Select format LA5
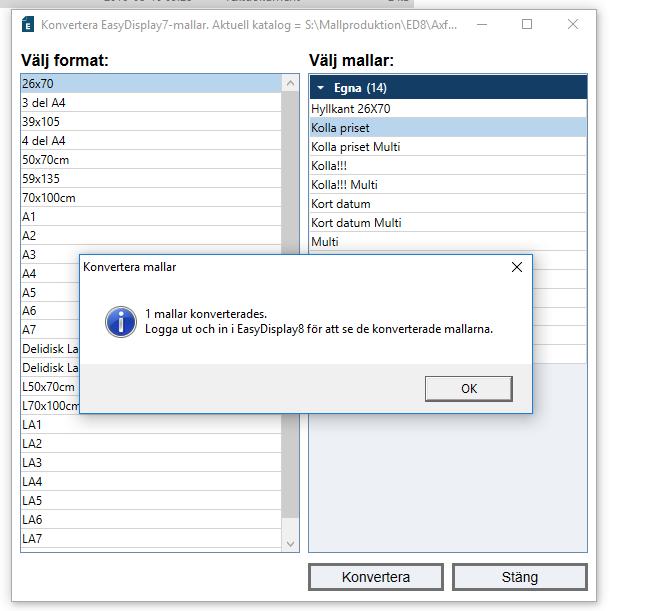 (151, 501)
